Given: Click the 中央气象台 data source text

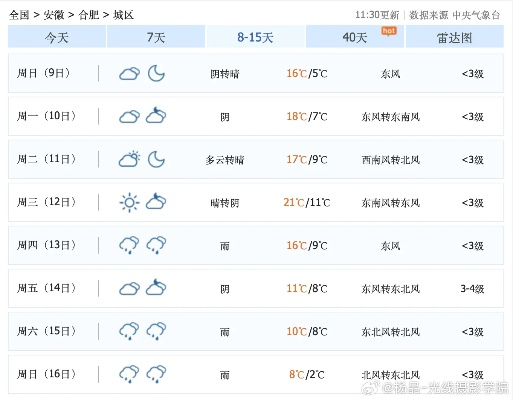Looking at the screenshot, I should [x=476, y=15].
